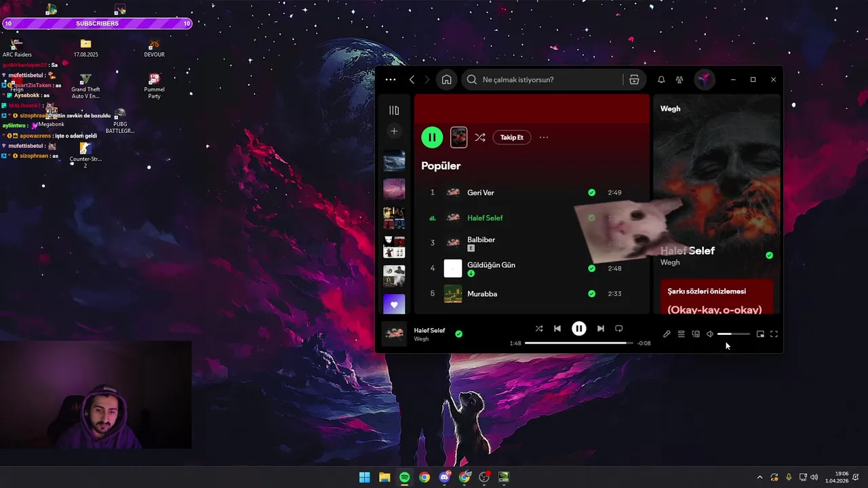Show hidden system tray icons chevron
This screenshot has width=868, height=488.
coord(759,477)
